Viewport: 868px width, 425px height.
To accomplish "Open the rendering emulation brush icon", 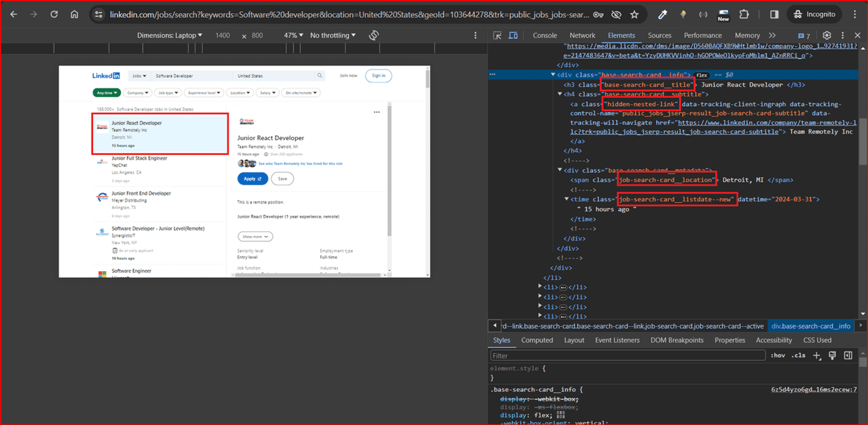I will coord(832,355).
